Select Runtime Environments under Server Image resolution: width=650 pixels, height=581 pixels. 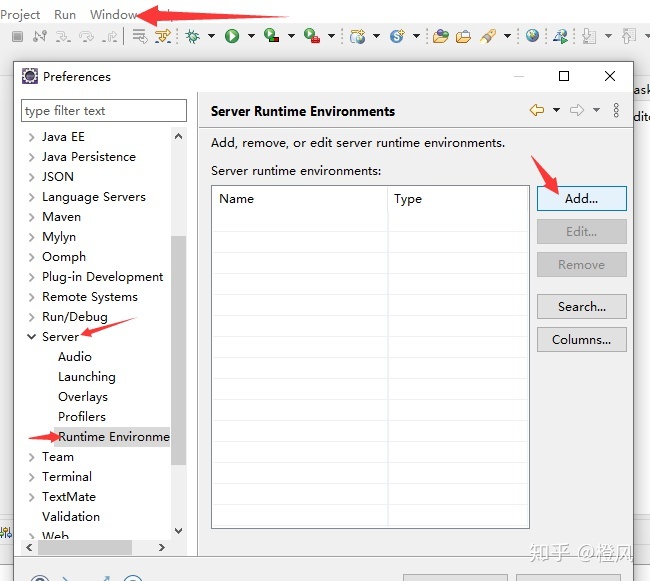(x=114, y=437)
